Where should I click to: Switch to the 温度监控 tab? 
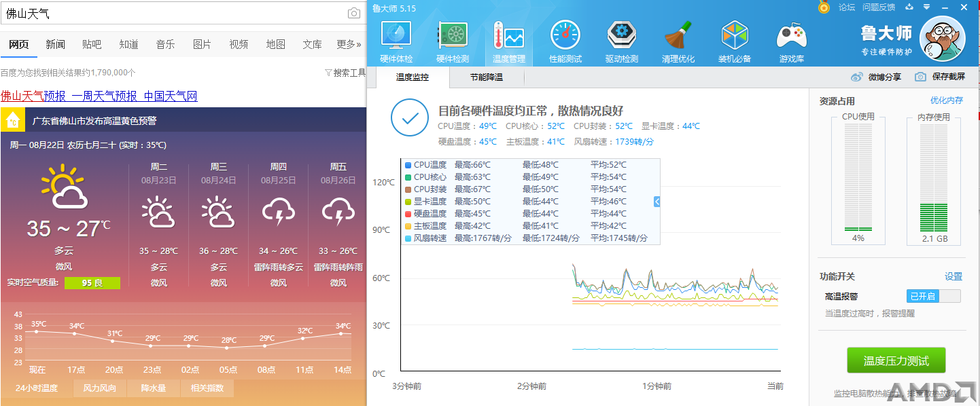pyautogui.click(x=413, y=77)
